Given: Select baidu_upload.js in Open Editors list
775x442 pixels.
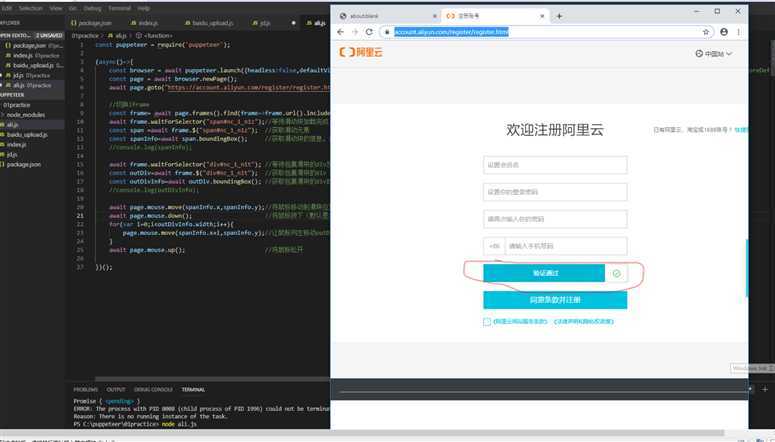Looking at the screenshot, I should (x=32, y=65).
